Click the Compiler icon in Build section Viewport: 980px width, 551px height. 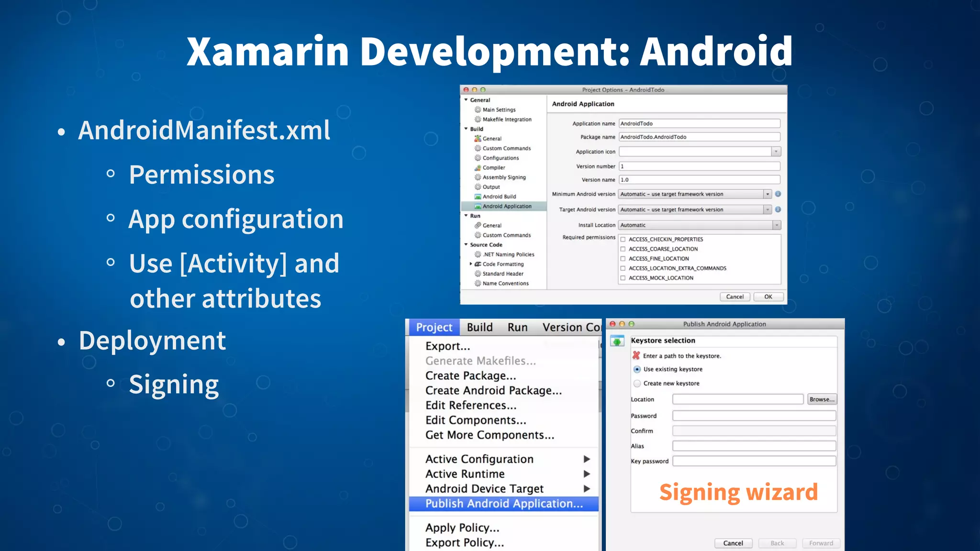coord(477,168)
